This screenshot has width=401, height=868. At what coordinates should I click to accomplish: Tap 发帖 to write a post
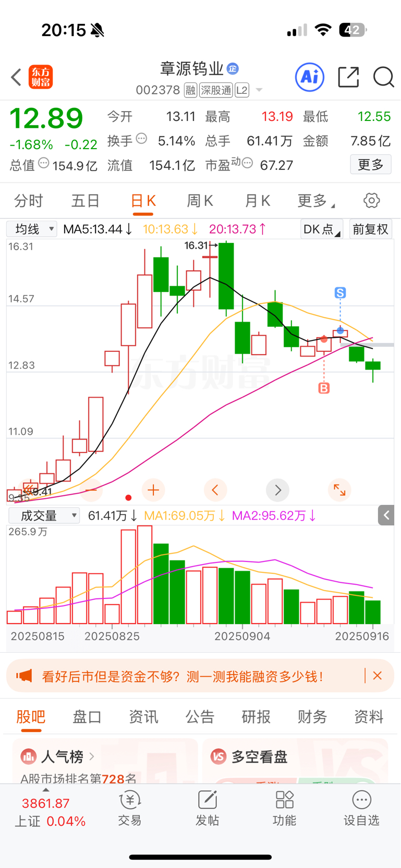[x=207, y=809]
